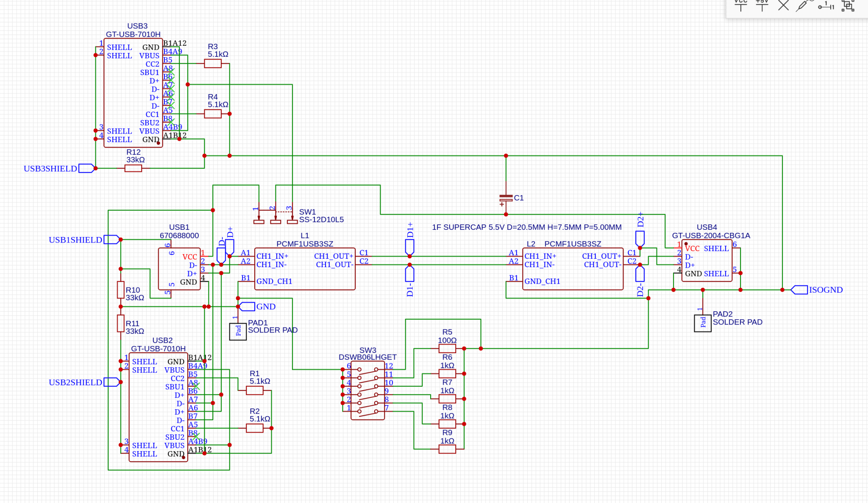
Task: Select resistor R8 symbol
Action: point(447,424)
